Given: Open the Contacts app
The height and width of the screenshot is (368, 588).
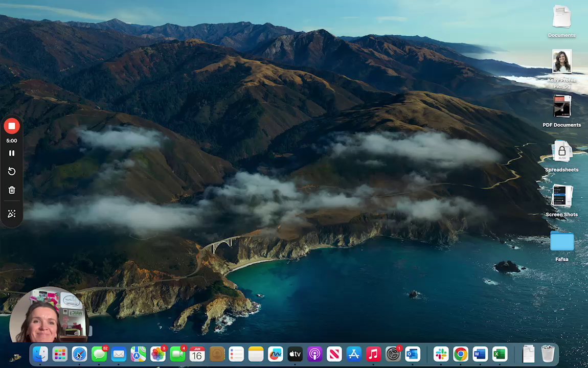Looking at the screenshot, I should 217,354.
